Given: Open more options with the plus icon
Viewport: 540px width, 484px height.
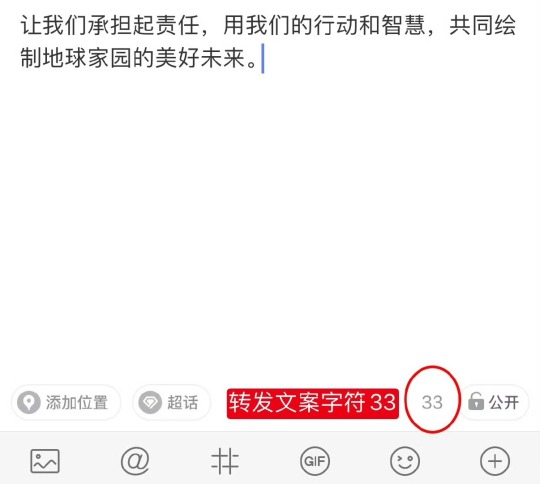Looking at the screenshot, I should pos(495,461).
